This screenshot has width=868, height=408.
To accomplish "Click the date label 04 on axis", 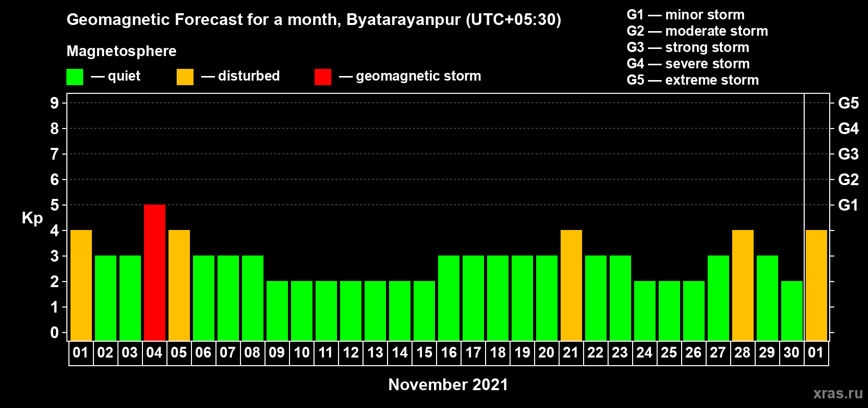I will pos(154,353).
